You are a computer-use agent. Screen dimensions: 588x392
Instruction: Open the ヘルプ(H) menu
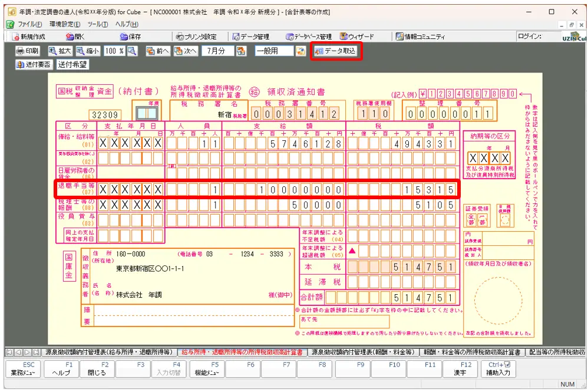127,24
